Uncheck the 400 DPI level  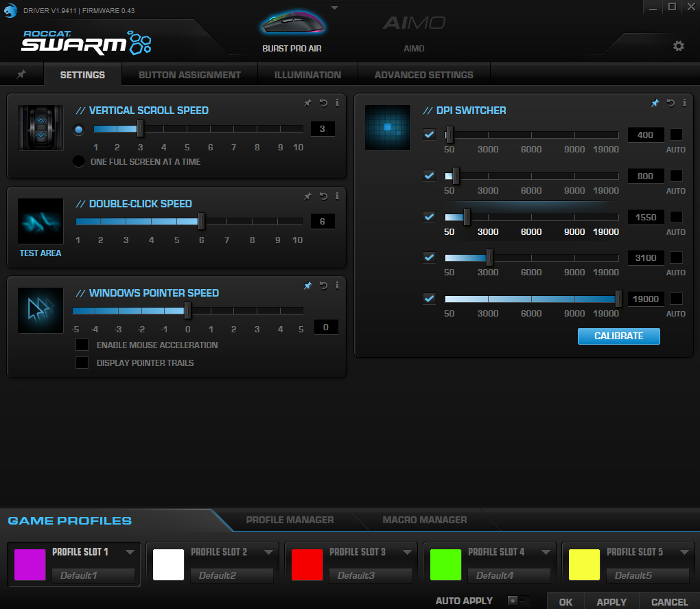(x=429, y=135)
